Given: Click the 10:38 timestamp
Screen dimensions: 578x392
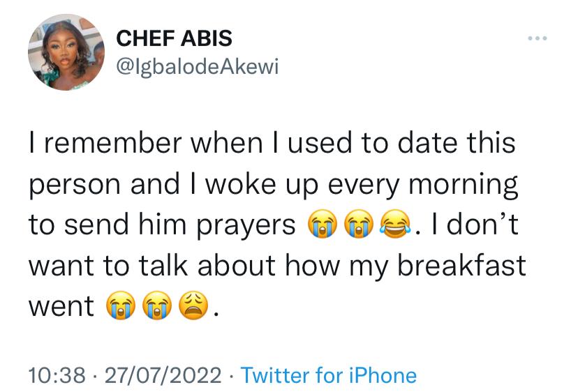Looking at the screenshot, I should (57, 375).
